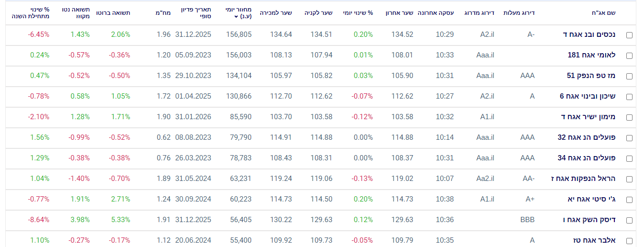This screenshot has width=644, height=247.
Task: Click the % שינוי מתחילת השנה header
Action: pyautogui.click(x=31, y=13)
